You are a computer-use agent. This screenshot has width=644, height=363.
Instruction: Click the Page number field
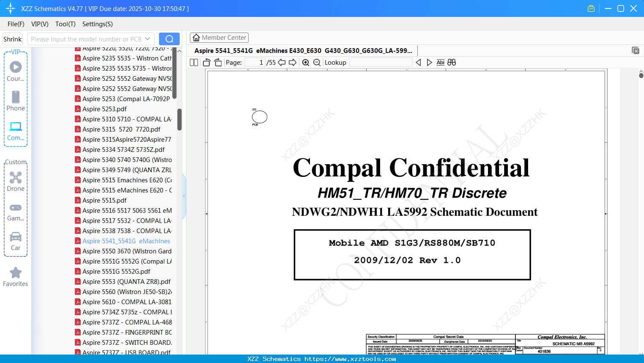click(x=255, y=63)
